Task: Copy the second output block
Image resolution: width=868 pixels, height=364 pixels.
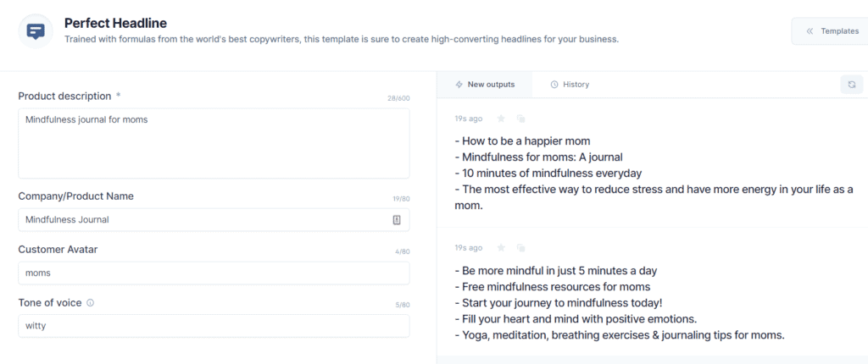Action: point(521,248)
